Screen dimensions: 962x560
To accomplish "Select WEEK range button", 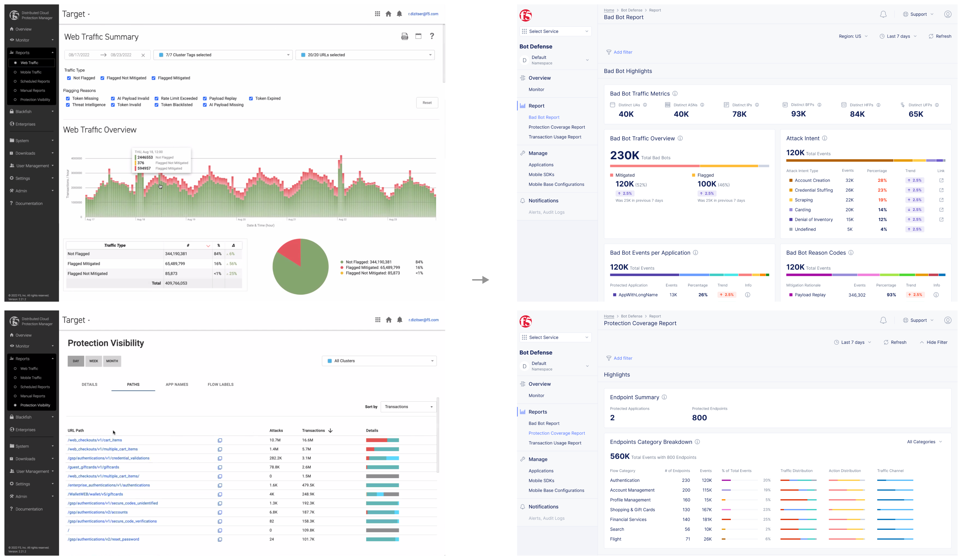I will (94, 361).
